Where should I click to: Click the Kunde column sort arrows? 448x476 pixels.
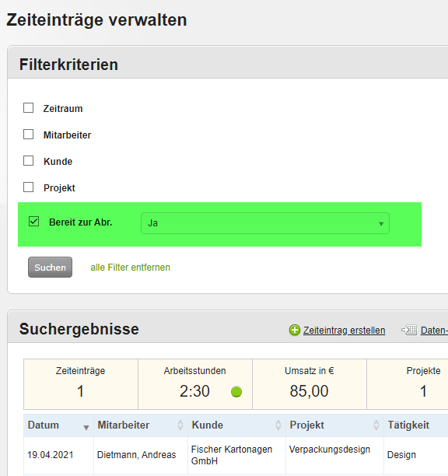(x=278, y=425)
